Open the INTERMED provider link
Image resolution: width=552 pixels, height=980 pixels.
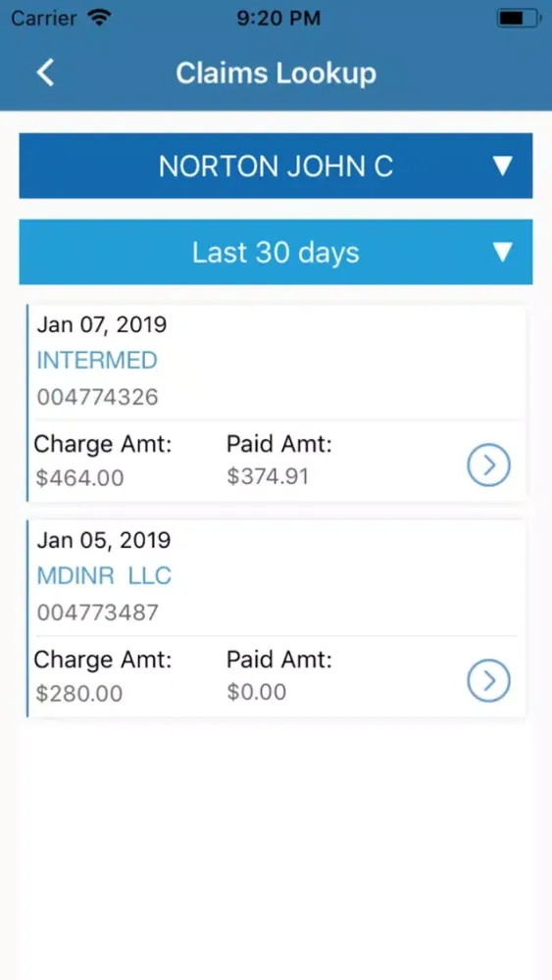[x=97, y=361]
